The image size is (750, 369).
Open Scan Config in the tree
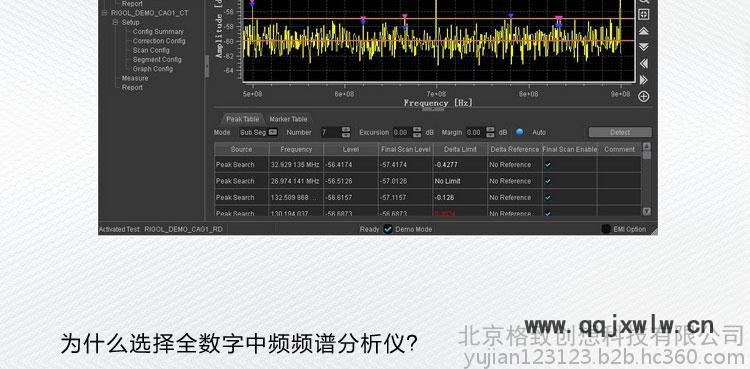click(151, 50)
